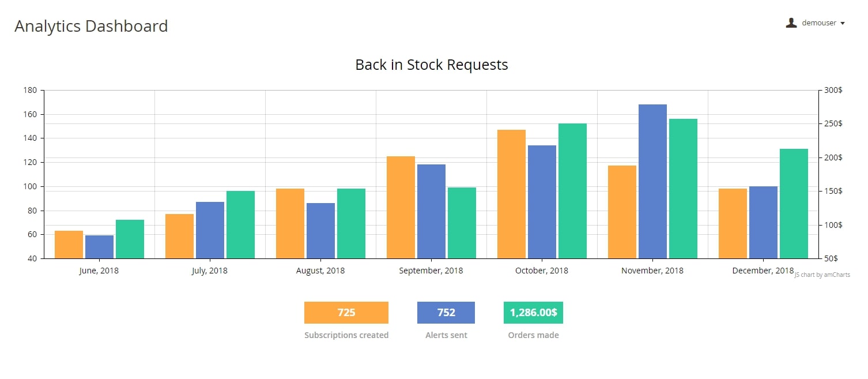The image size is (868, 379).
Task: Click the green Orders made legend badge
Action: [533, 312]
